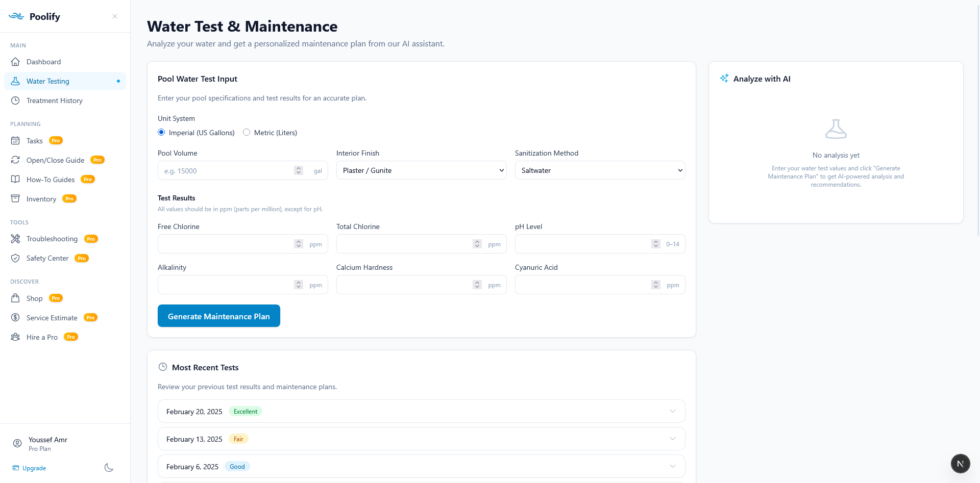
Task: Click inside the Pool Volume input field
Action: [x=225, y=170]
